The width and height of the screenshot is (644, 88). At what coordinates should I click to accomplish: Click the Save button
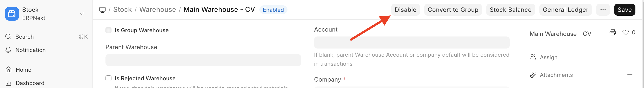point(624,10)
